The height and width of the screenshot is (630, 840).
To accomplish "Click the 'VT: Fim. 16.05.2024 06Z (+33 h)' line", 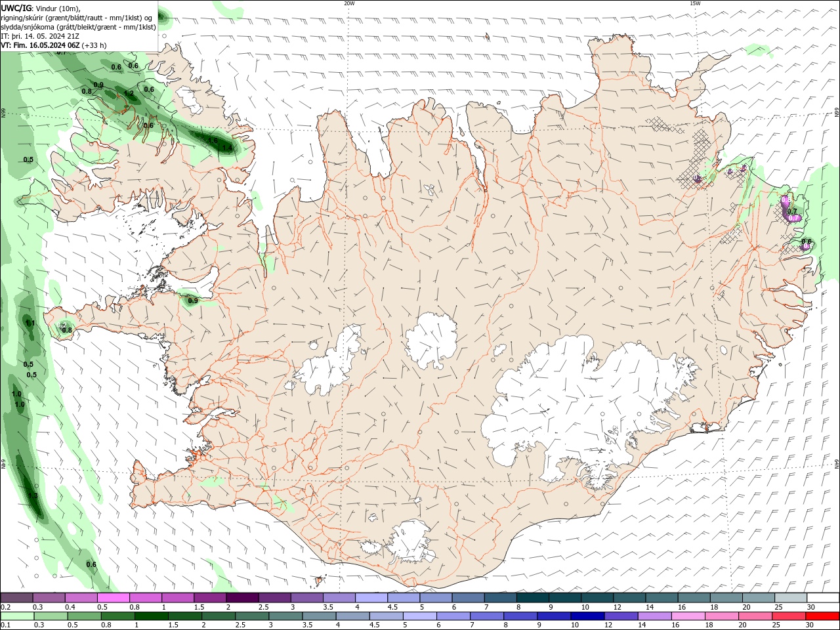I will tap(54, 45).
